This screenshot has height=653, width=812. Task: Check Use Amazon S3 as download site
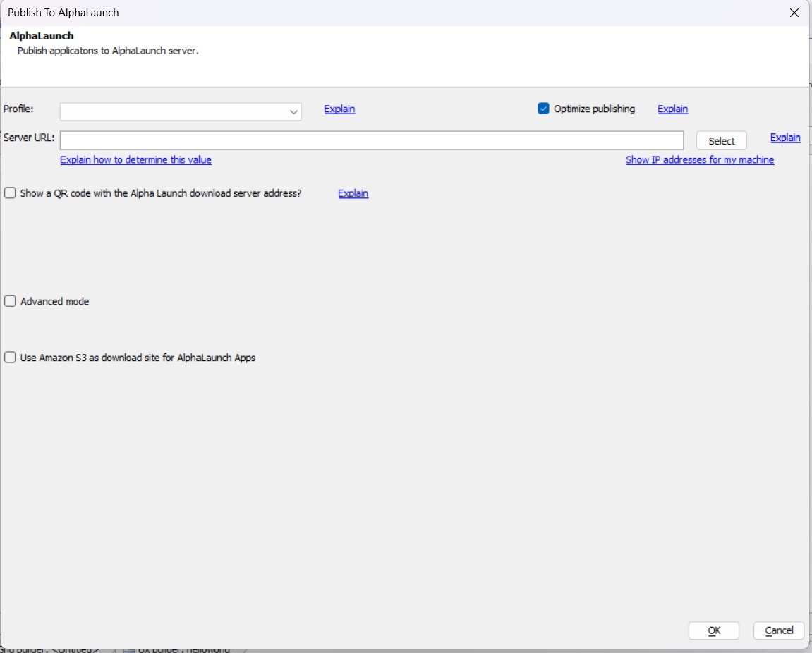coord(10,358)
